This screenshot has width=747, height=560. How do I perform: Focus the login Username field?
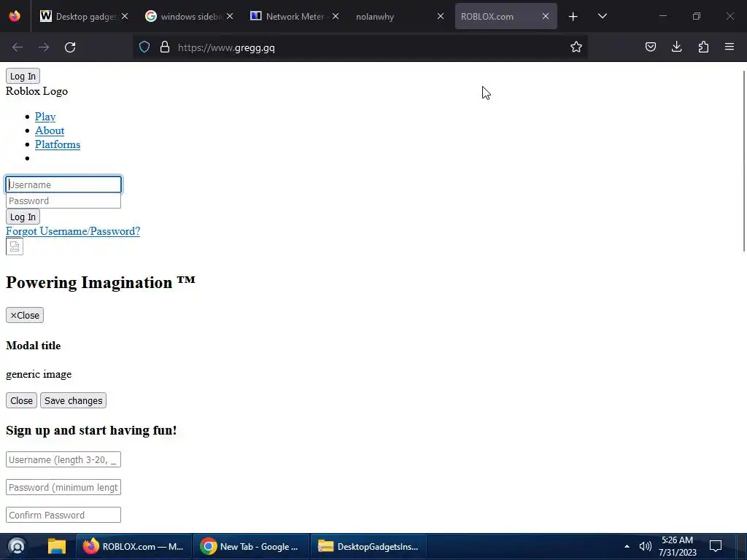tap(63, 184)
